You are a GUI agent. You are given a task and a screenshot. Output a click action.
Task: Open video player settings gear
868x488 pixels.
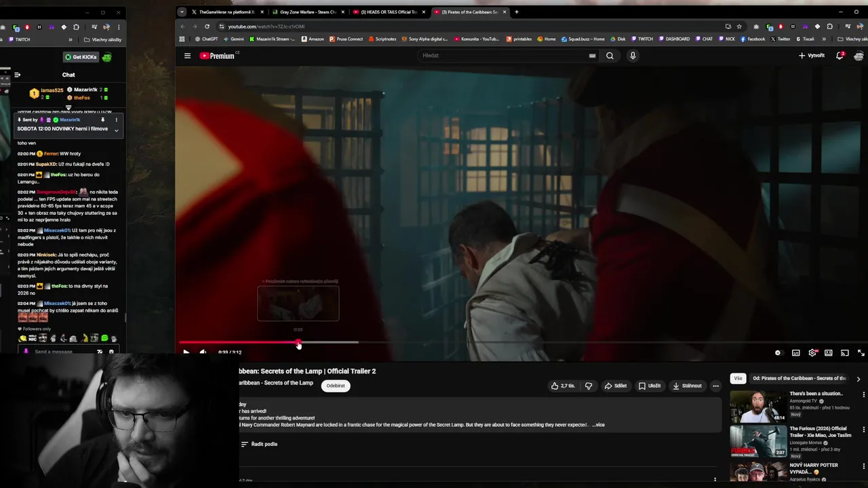tap(812, 352)
